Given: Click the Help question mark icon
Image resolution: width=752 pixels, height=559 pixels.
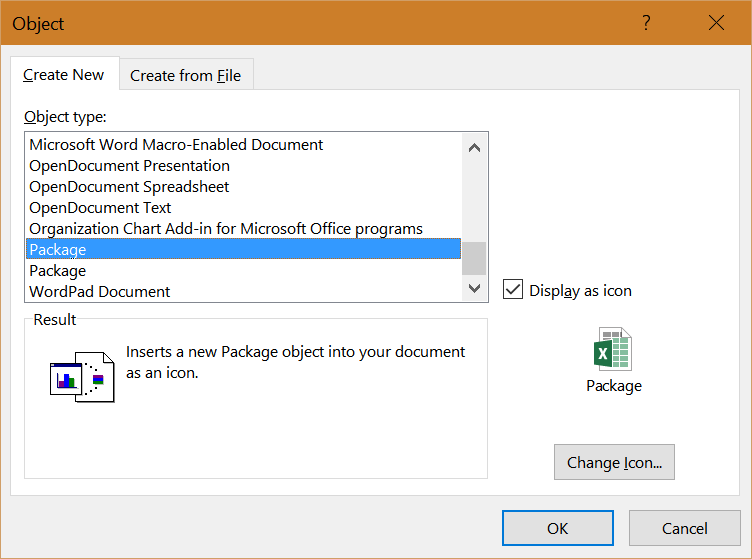Looking at the screenshot, I should [647, 23].
